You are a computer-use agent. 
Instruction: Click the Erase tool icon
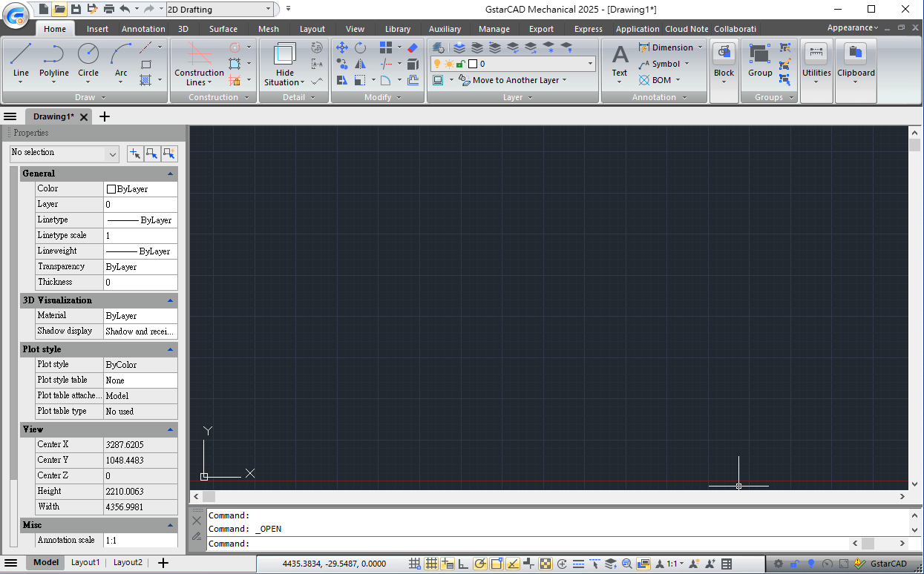point(413,47)
